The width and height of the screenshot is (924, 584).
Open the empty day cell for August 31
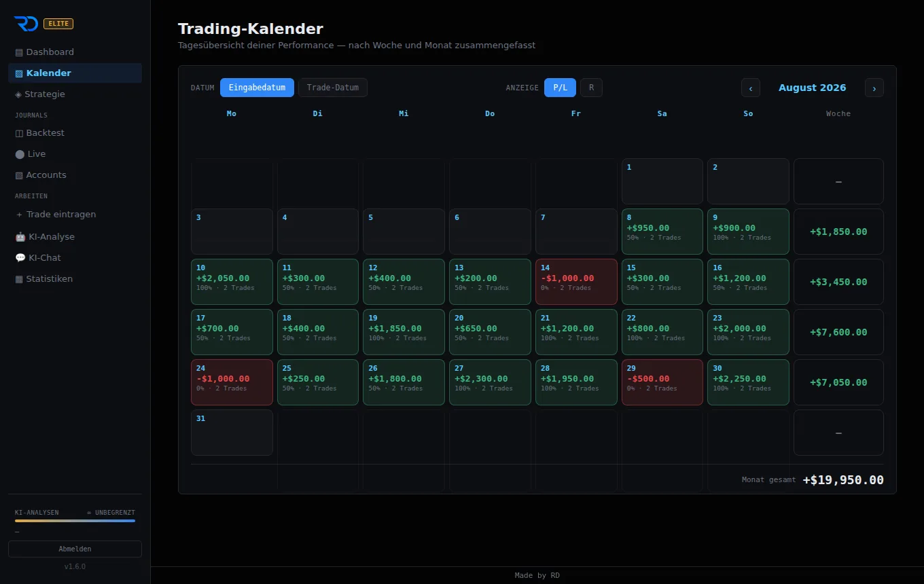[232, 433]
